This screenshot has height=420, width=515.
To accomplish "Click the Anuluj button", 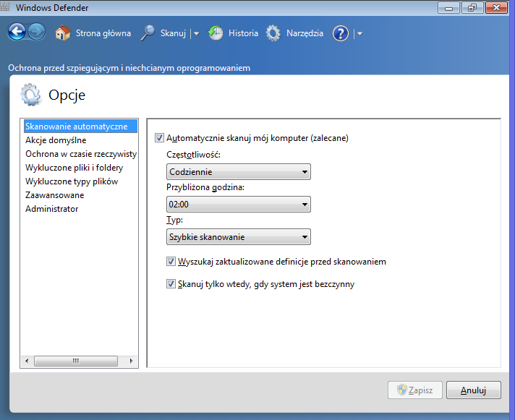I will 473,390.
